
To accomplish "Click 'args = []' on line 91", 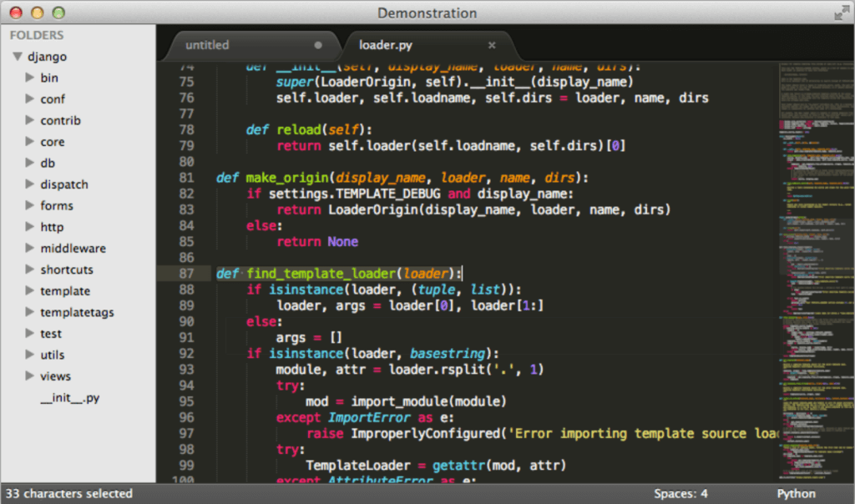I will click(309, 338).
